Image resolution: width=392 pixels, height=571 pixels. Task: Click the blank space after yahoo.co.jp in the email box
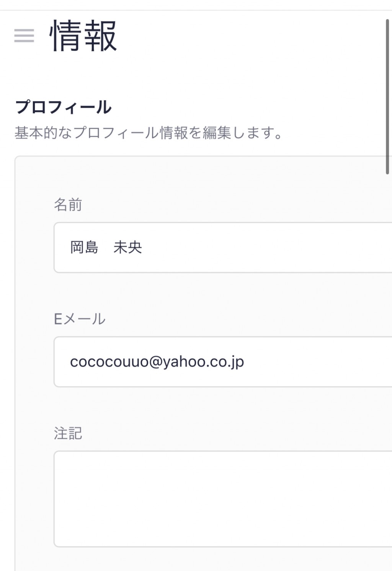click(318, 362)
